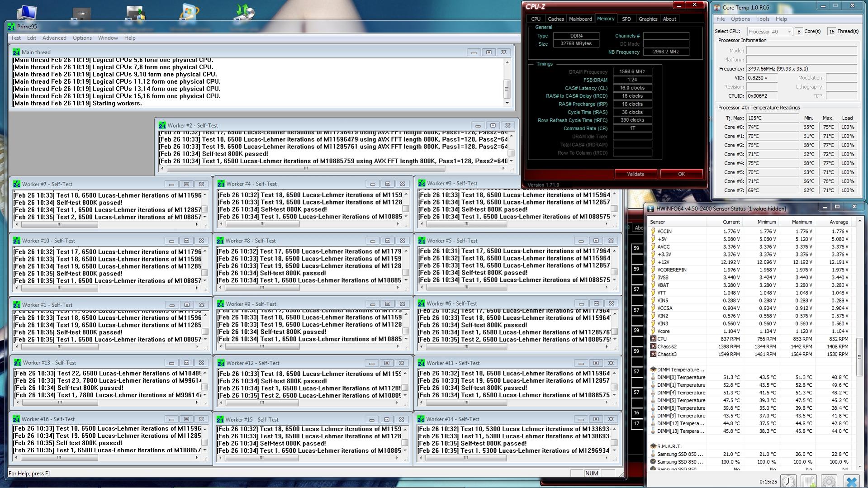Click the CPU-Z memory Size field

pyautogui.click(x=576, y=44)
